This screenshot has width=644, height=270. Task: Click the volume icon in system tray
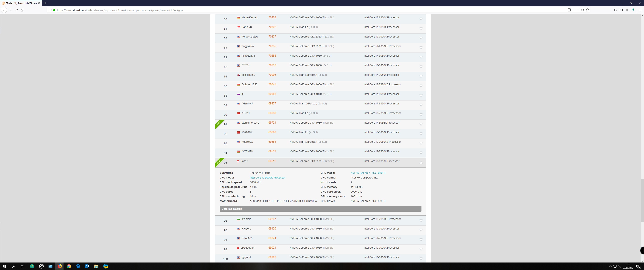pyautogui.click(x=619, y=266)
